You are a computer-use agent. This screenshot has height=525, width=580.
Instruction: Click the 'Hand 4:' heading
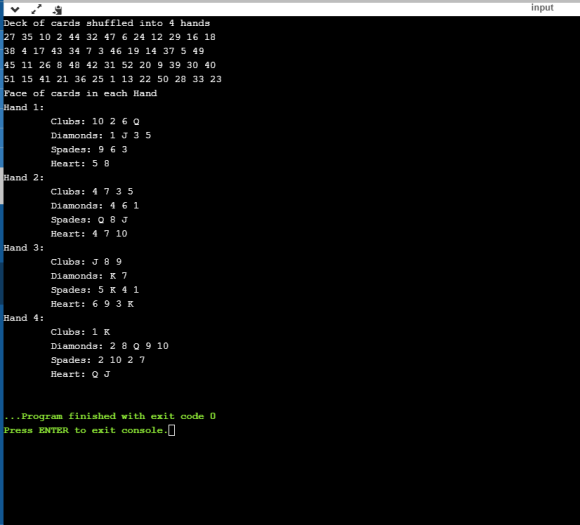tap(24, 318)
